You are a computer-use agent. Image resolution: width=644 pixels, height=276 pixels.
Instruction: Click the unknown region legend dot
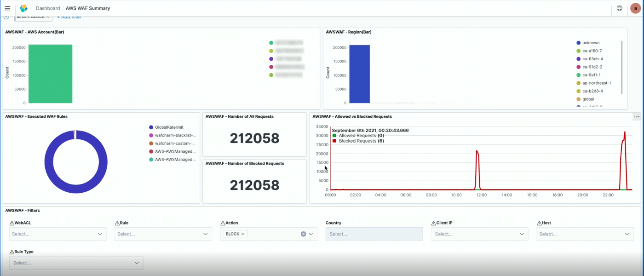coord(578,43)
